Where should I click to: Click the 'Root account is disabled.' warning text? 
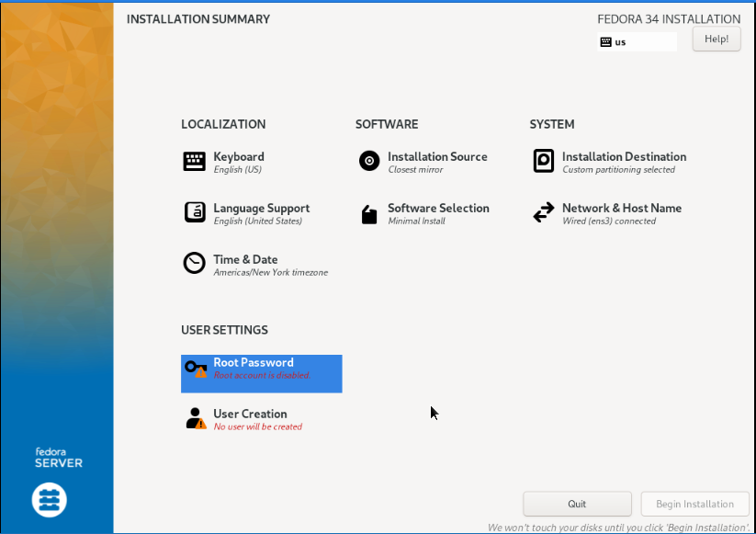(262, 375)
